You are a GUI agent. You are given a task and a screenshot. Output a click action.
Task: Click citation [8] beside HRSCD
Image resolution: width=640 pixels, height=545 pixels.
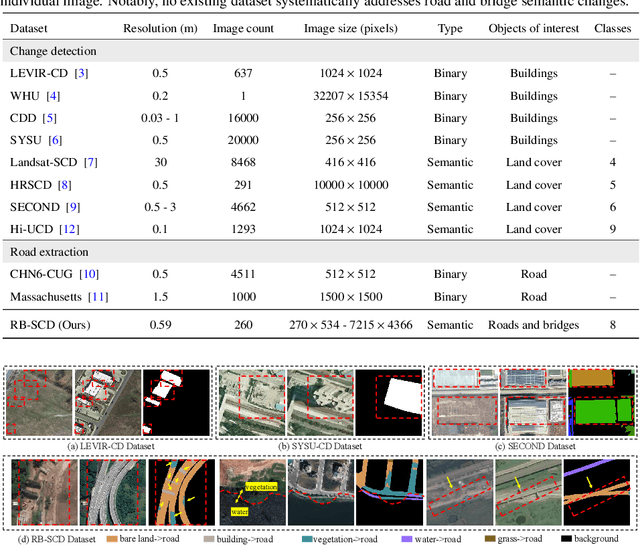coord(64,184)
